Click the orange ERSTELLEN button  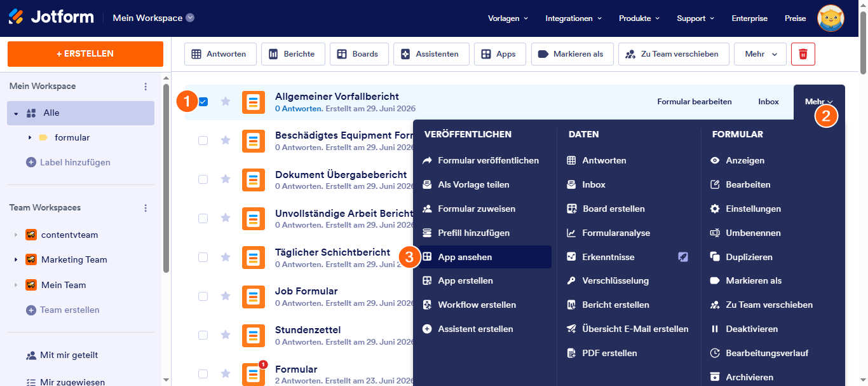(x=85, y=54)
